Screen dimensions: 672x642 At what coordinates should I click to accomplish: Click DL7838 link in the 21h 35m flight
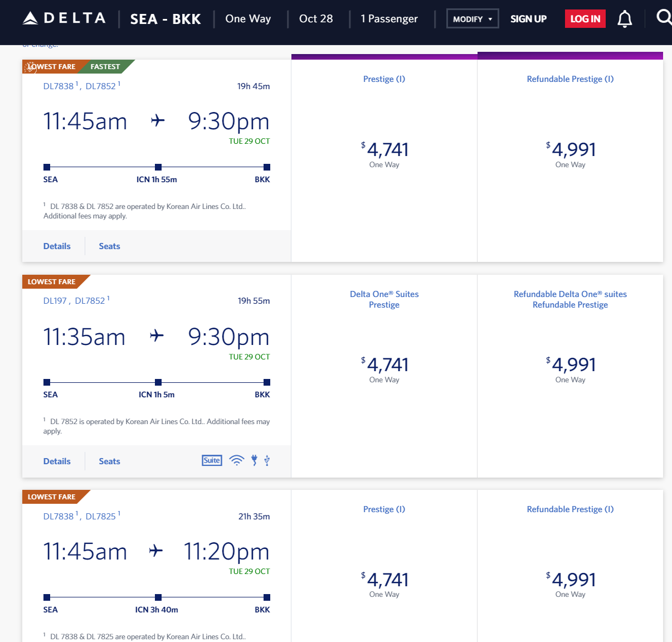pos(59,516)
